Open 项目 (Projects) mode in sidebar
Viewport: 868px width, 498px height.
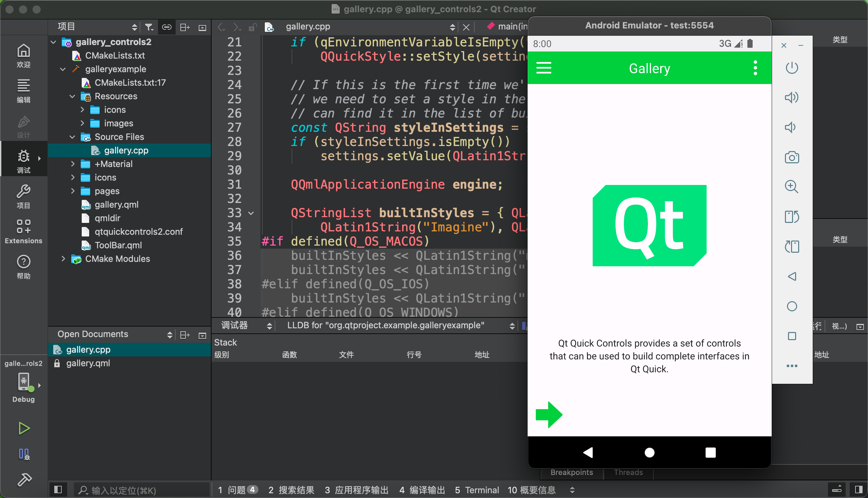coord(23,197)
